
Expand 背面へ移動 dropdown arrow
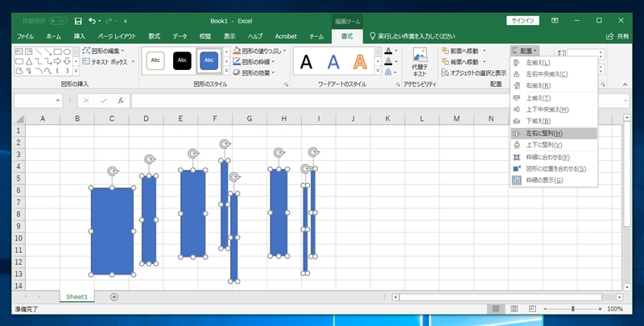pyautogui.click(x=484, y=62)
